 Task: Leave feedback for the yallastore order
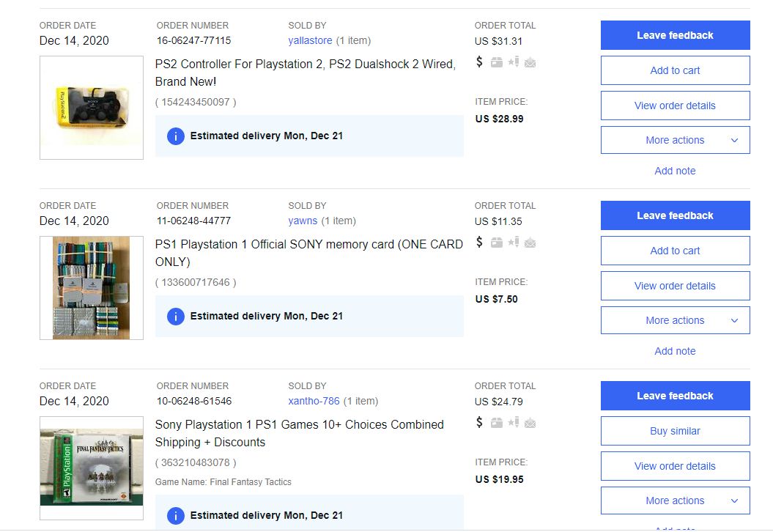675,35
